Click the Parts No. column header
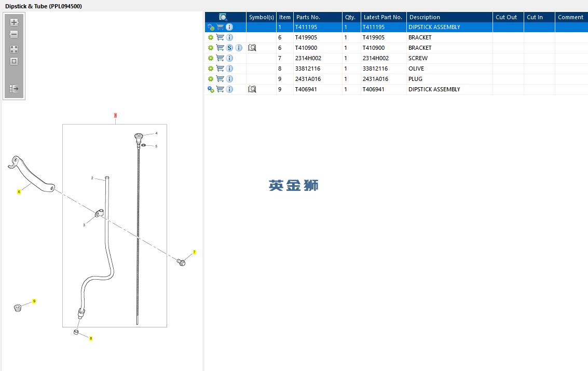 coord(318,17)
